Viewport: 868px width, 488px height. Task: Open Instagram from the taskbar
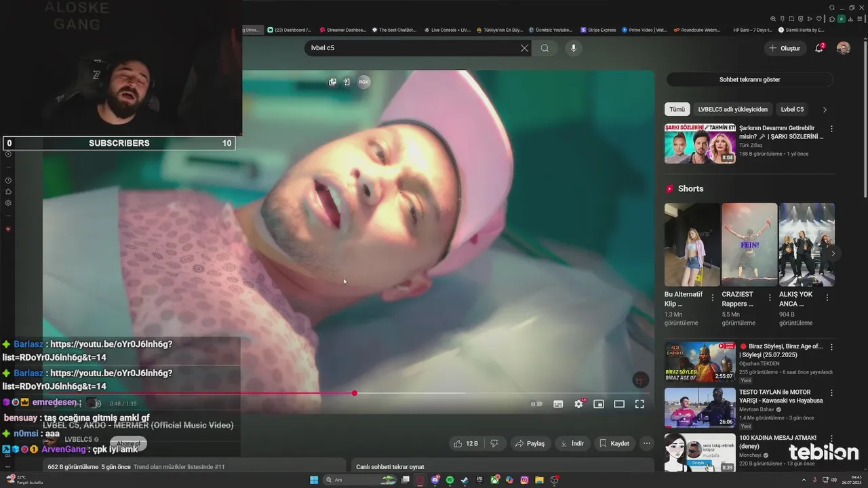coord(524,480)
